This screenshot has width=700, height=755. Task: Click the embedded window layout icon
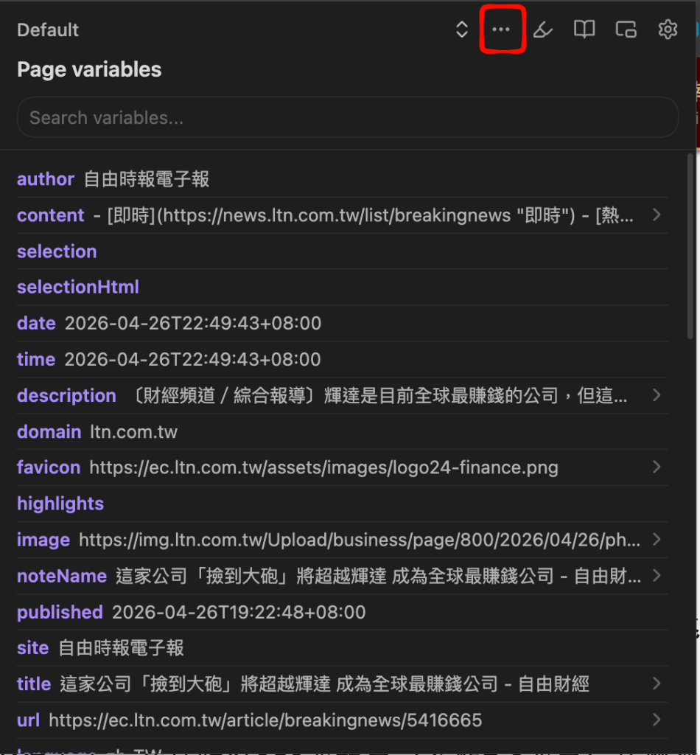626,29
